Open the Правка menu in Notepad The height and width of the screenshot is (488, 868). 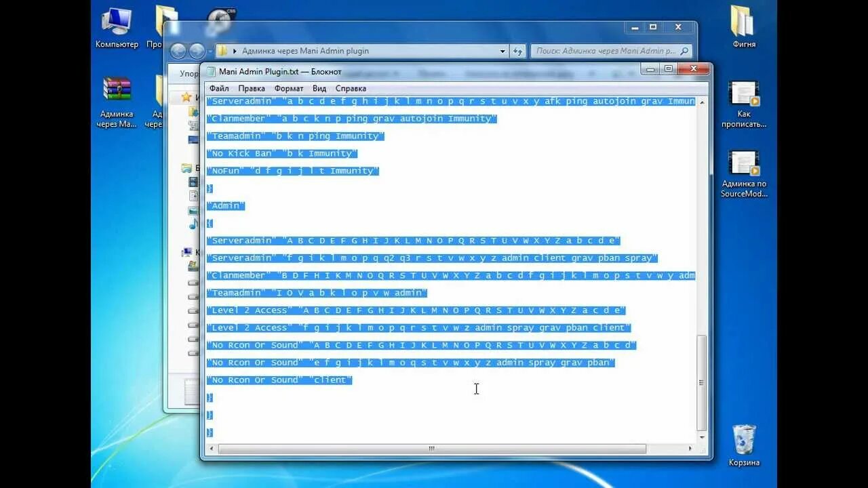252,88
